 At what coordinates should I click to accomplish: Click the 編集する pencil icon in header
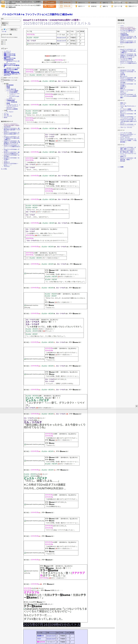[101, 6]
